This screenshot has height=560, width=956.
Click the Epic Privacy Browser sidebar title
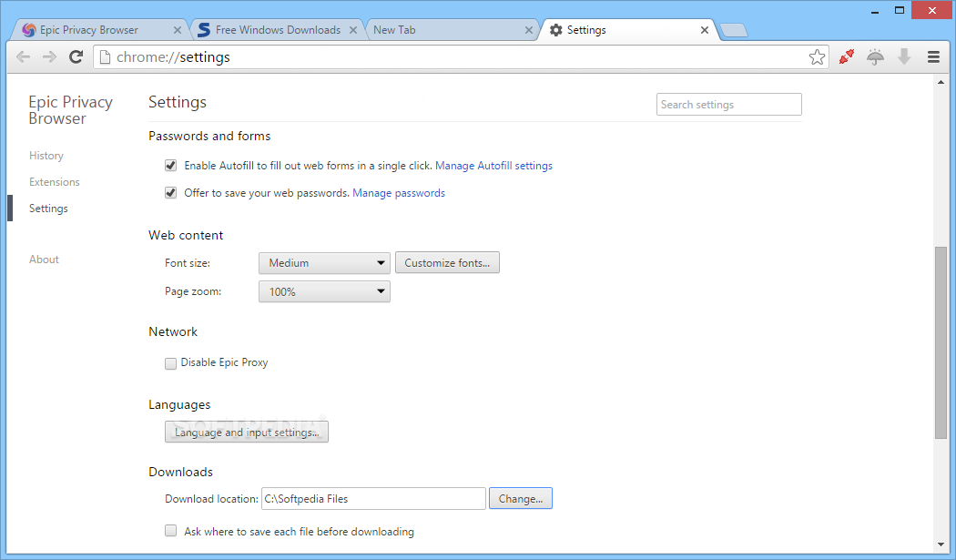pos(71,110)
